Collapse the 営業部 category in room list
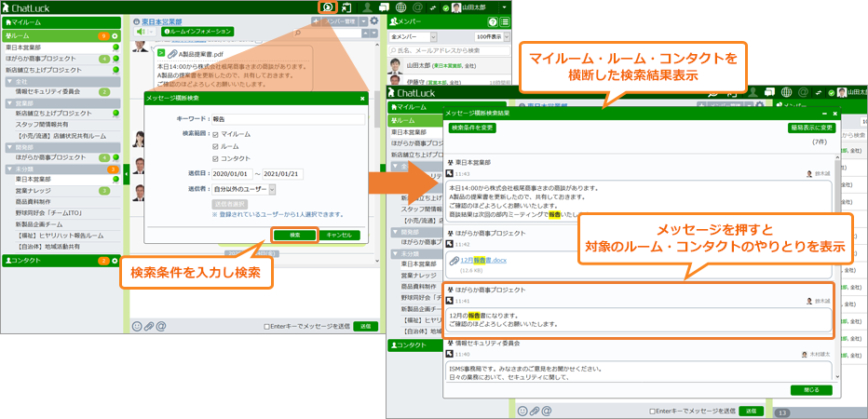 click(x=11, y=103)
